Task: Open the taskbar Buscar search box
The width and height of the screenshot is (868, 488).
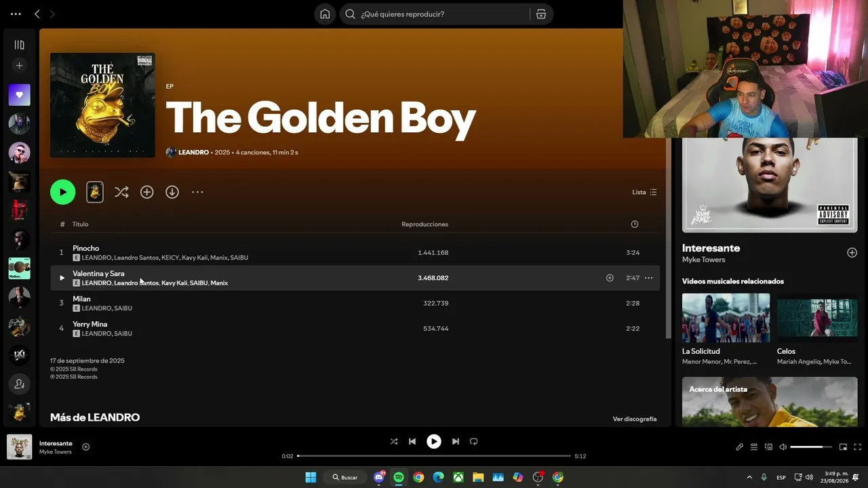Action: [345, 477]
